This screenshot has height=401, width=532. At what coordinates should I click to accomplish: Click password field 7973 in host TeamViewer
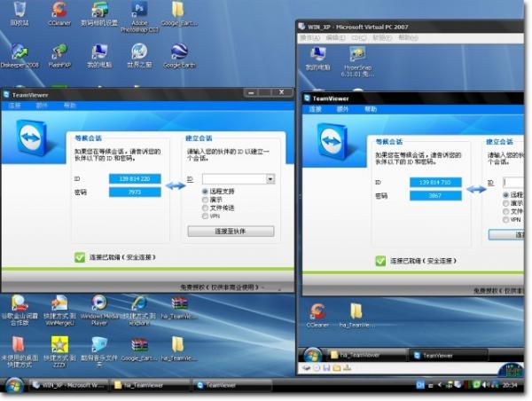point(135,193)
